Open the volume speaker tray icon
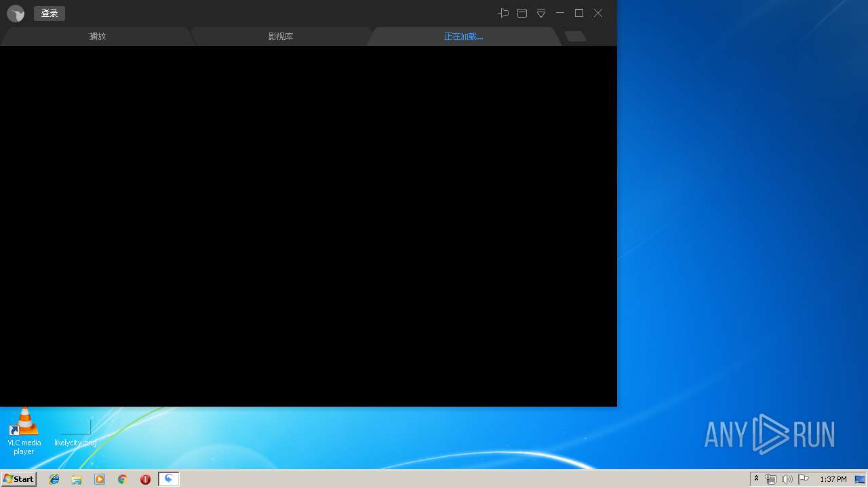 tap(787, 479)
